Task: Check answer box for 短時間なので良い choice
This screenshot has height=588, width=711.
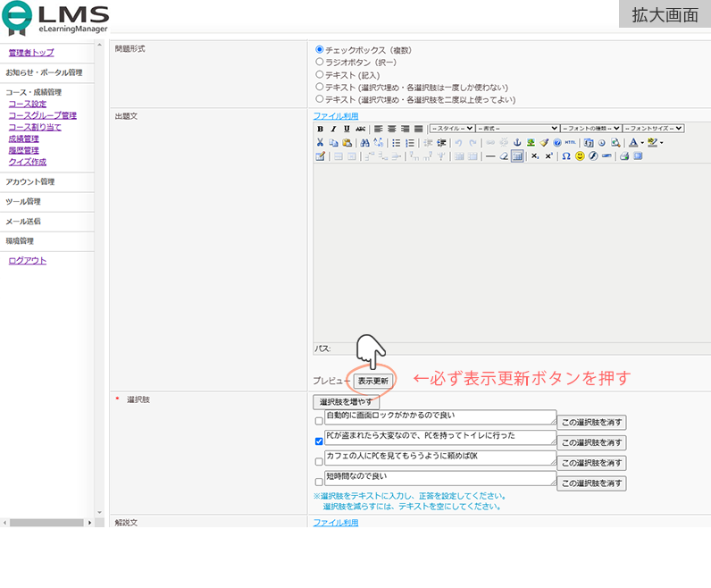Action: click(x=319, y=482)
